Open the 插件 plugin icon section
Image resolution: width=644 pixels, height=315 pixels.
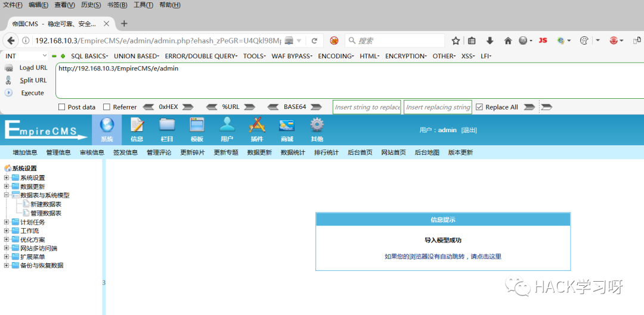(256, 130)
